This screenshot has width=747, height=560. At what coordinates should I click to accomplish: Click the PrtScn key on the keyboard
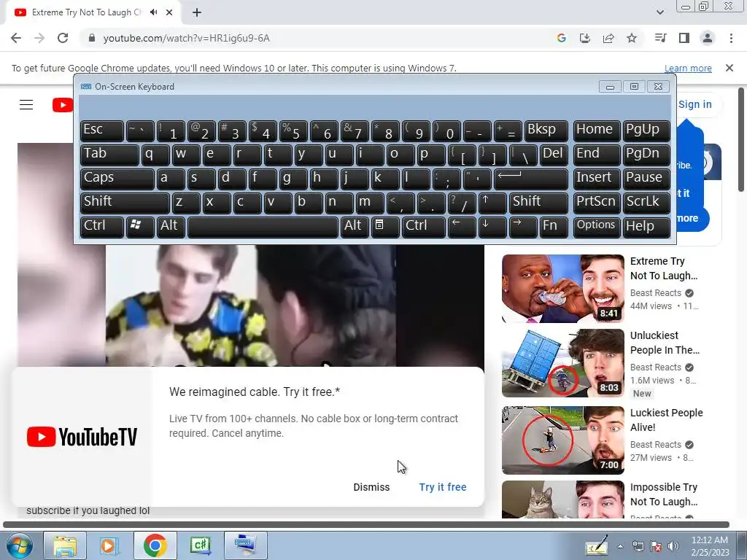click(597, 203)
